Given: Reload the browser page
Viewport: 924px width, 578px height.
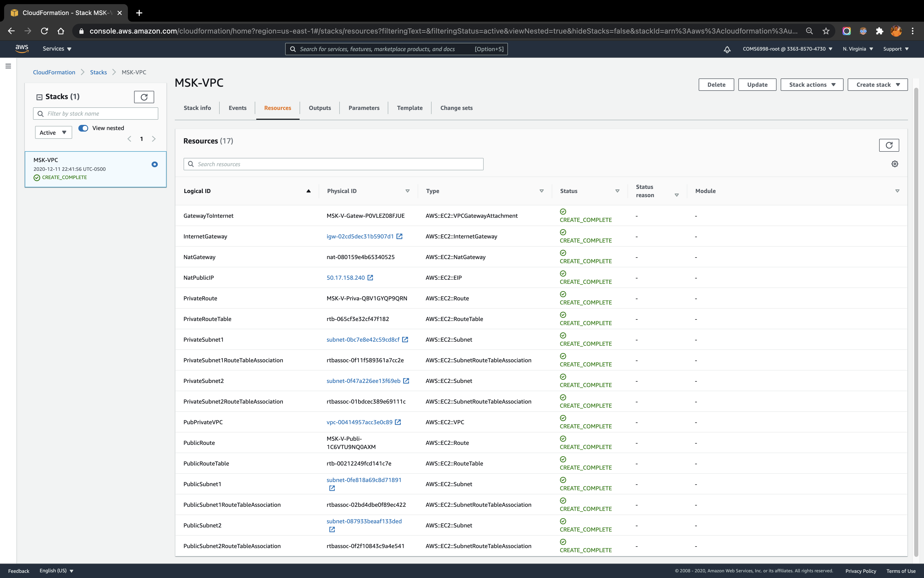Looking at the screenshot, I should (x=44, y=31).
